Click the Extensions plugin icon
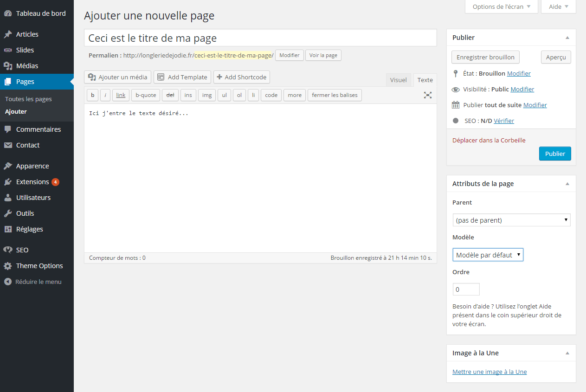The image size is (586, 392). pos(8,182)
